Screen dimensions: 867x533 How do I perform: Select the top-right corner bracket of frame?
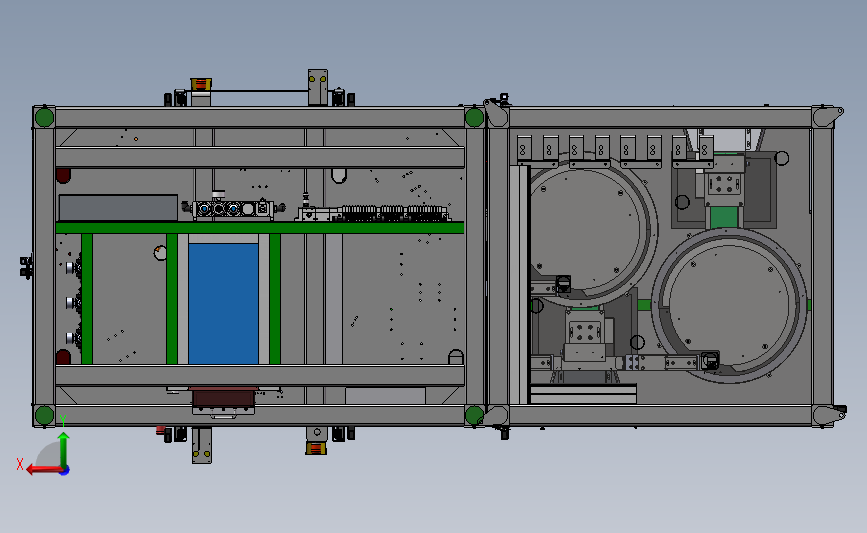[827, 117]
